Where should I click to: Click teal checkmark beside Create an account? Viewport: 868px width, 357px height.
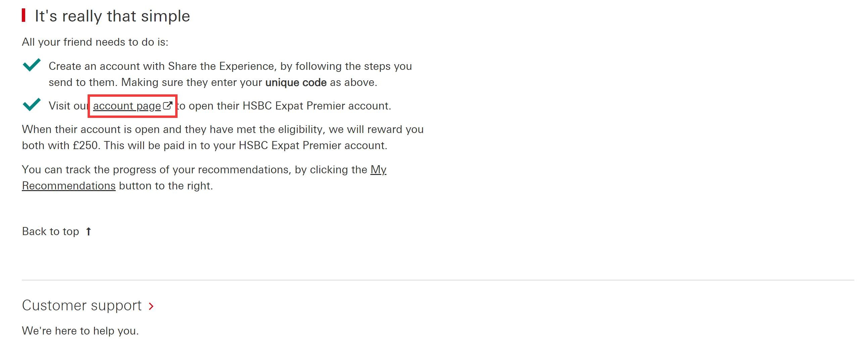tap(32, 65)
